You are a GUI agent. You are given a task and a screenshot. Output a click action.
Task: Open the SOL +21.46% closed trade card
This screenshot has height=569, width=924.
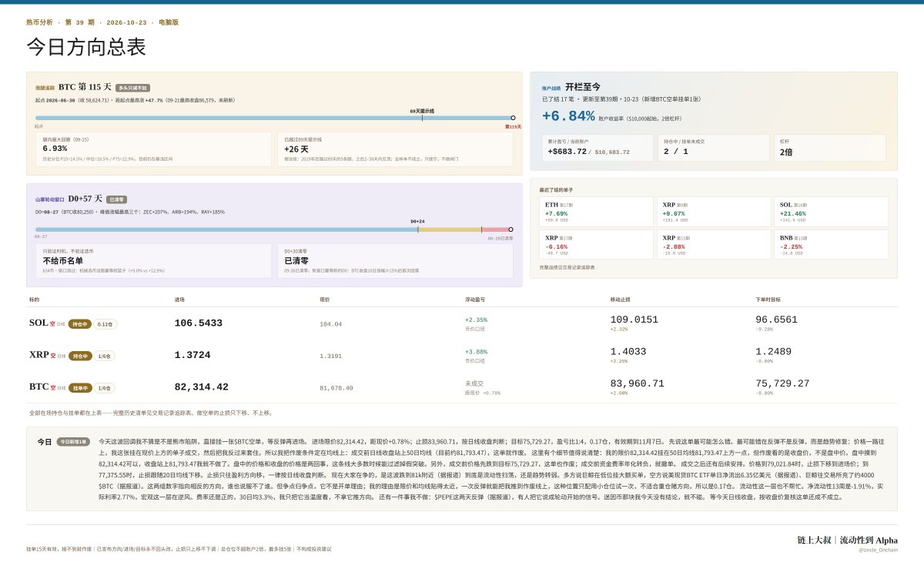click(x=831, y=212)
